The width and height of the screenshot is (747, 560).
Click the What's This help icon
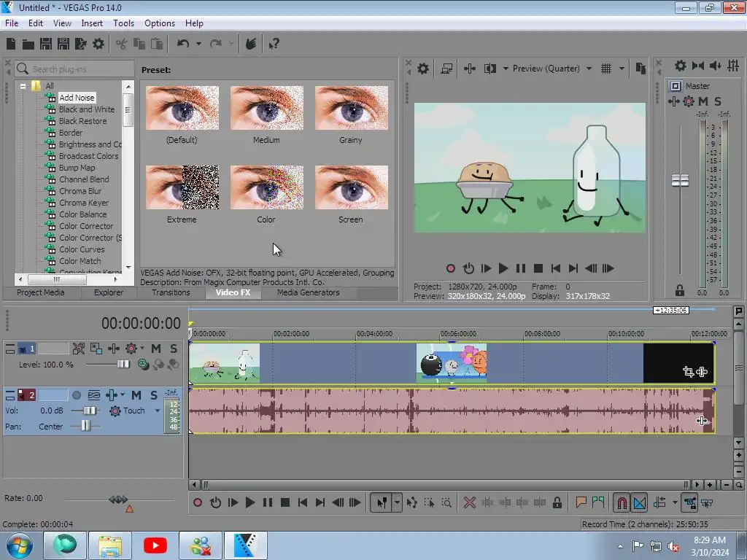(274, 44)
